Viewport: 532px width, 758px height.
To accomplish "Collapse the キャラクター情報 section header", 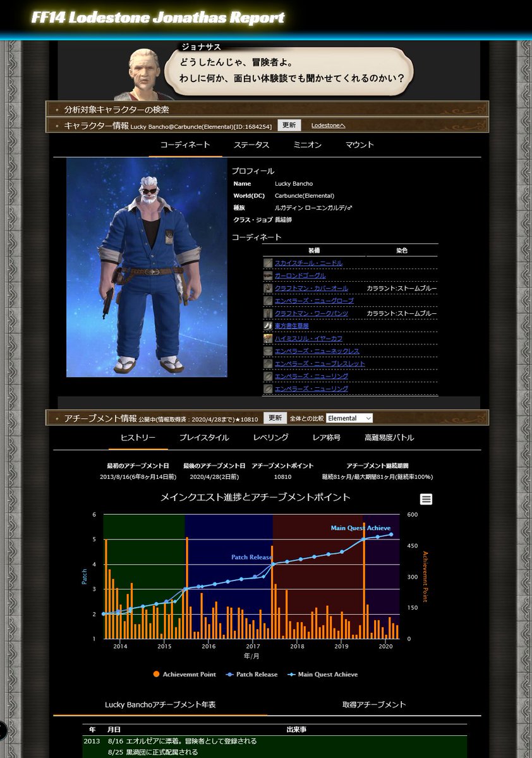I will pos(267,125).
